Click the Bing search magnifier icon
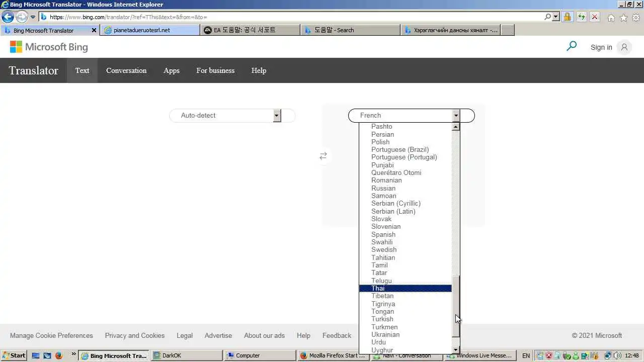The height and width of the screenshot is (362, 644). (x=572, y=47)
